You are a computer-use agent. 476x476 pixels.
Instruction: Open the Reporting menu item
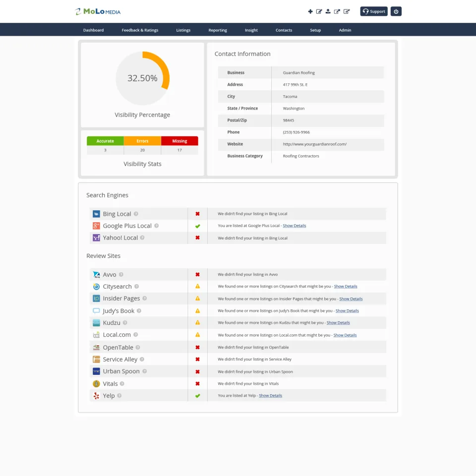pos(218,30)
